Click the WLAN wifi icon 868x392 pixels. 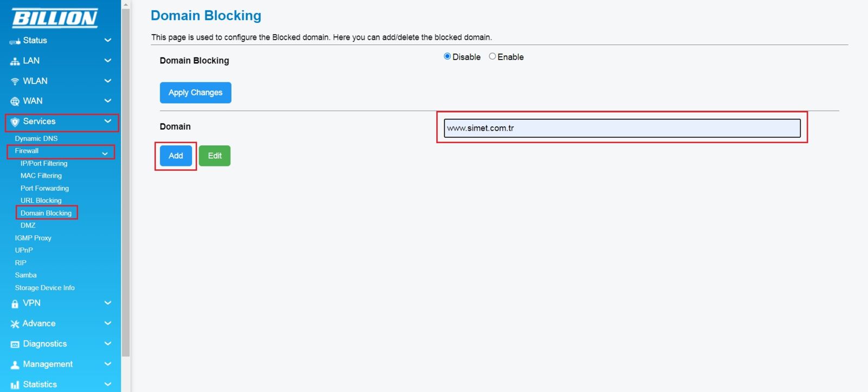(15, 81)
